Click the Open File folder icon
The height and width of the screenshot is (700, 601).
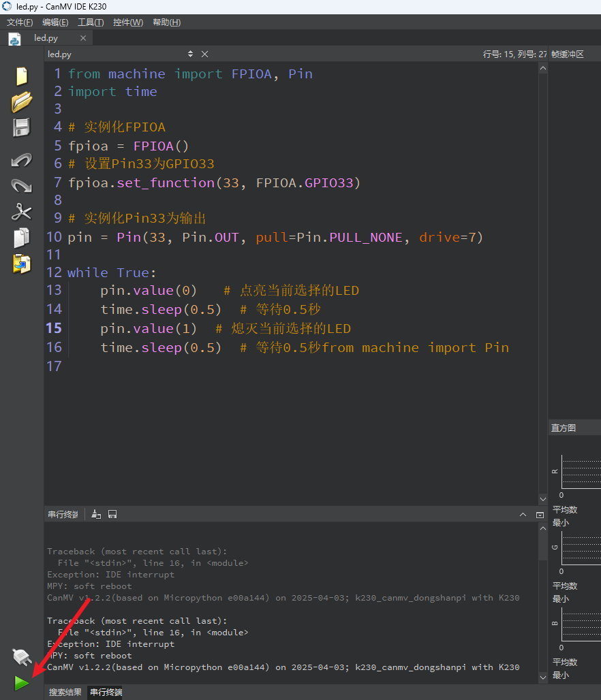(x=21, y=101)
